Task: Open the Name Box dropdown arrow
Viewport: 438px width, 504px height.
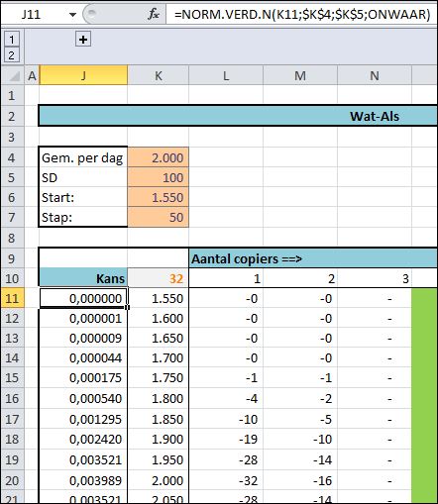Action: (x=73, y=15)
